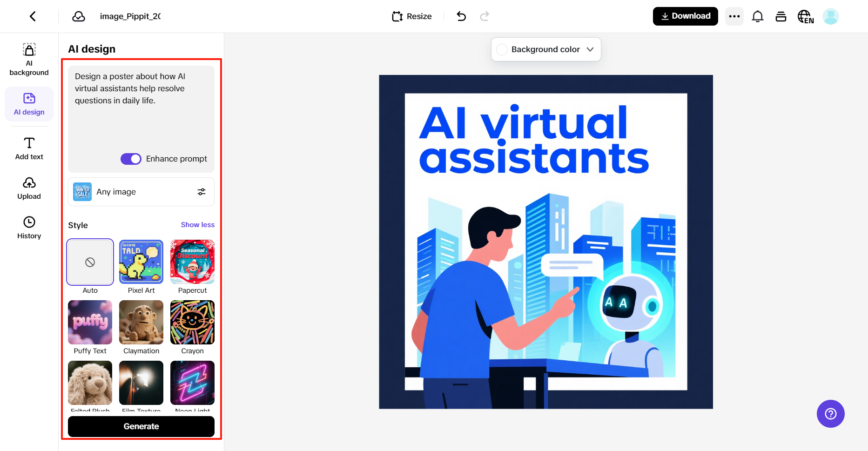The height and width of the screenshot is (451, 868).
Task: Toggle the Enhance prompt switch
Action: pos(131,159)
